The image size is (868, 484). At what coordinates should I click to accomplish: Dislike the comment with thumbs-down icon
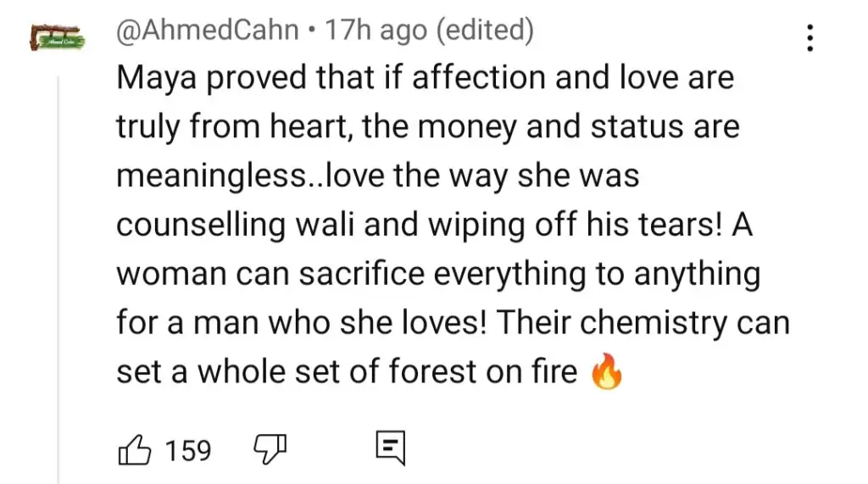click(270, 448)
